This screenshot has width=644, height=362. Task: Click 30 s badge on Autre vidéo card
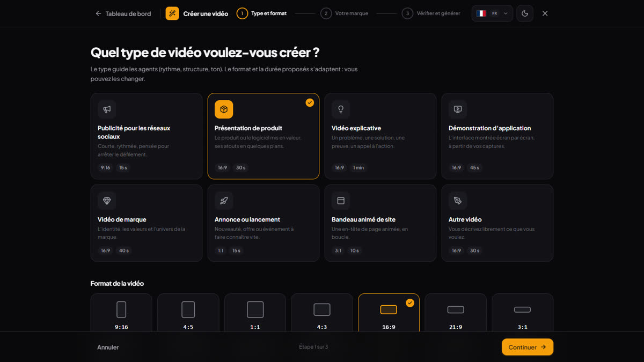click(474, 250)
